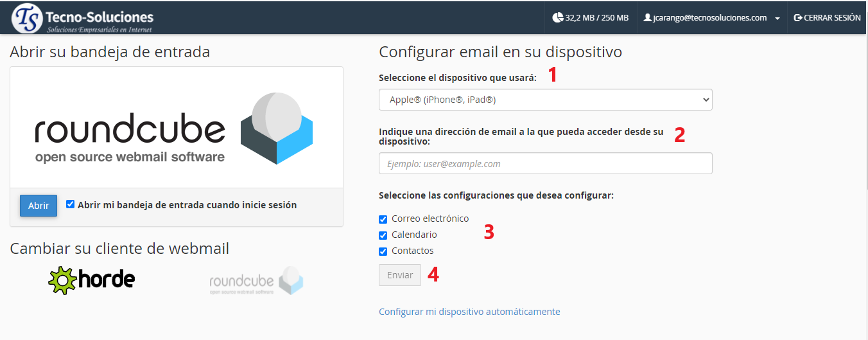This screenshot has width=868, height=340.
Task: Toggle auto-open inbox on login checkbox
Action: [71, 204]
